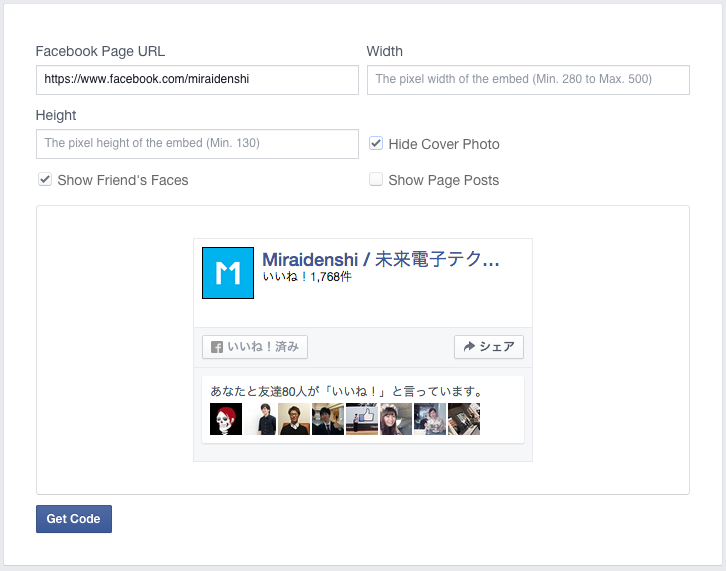Uncheck Show Friend's Faces checkbox
Viewport: 726px width, 571px height.
pos(45,179)
